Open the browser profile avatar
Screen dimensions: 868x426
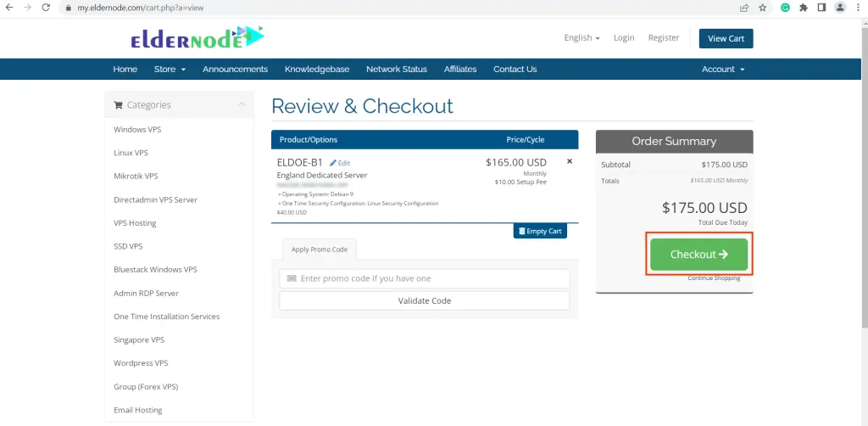coord(840,8)
